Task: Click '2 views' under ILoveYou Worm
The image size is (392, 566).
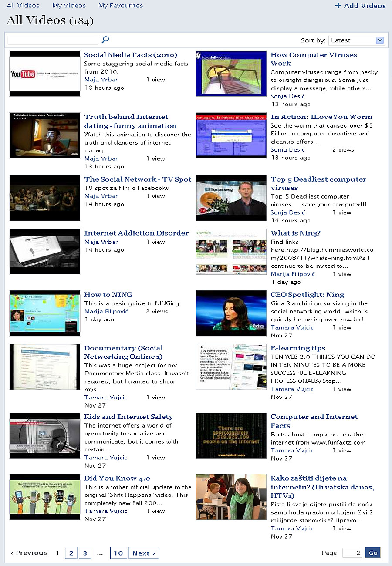Action: point(343,149)
